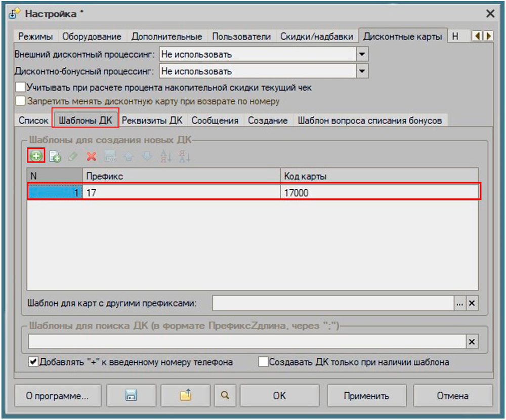Switch to 'Реквизиты ДК' tab
The width and height of the screenshot is (506, 420).
[152, 120]
